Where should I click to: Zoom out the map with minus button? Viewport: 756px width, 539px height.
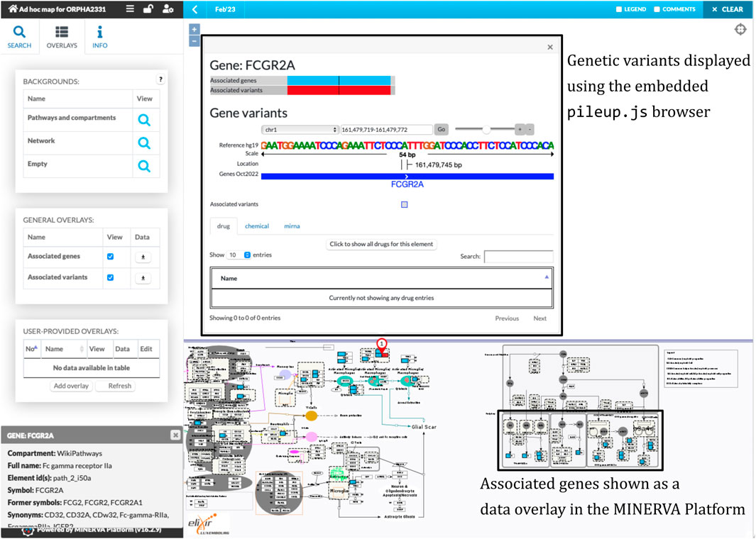194,41
